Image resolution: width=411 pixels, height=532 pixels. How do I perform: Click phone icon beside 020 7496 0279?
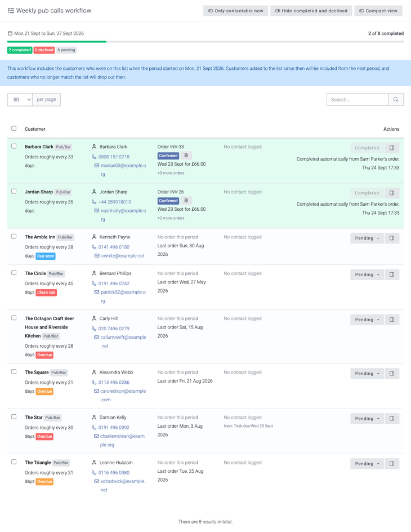pyautogui.click(x=94, y=329)
